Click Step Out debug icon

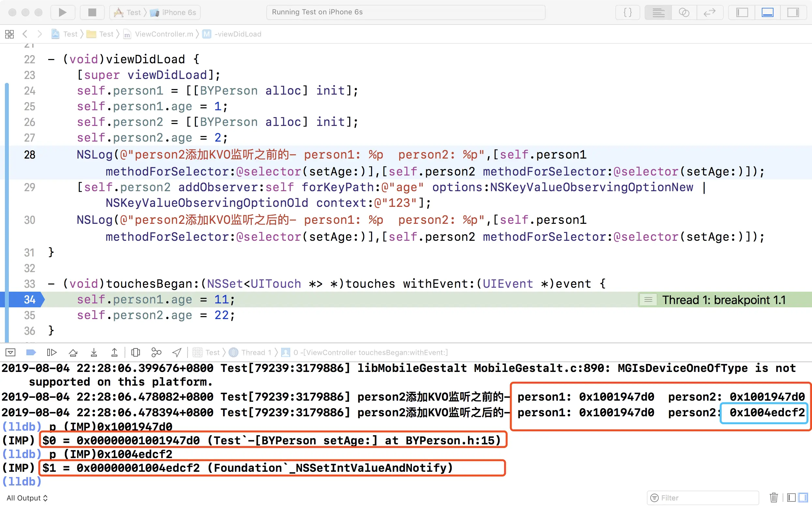coord(114,352)
